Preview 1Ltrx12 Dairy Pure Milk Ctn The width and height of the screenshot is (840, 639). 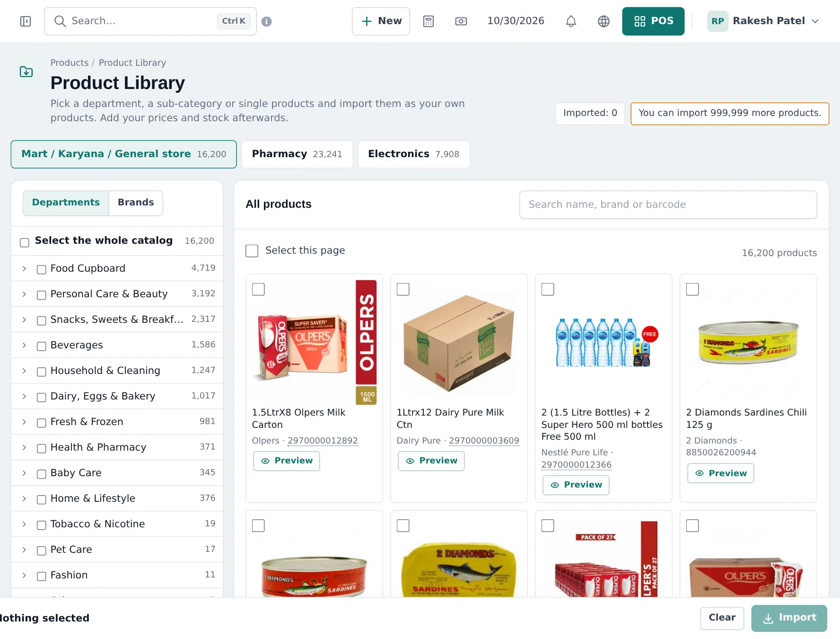click(431, 461)
